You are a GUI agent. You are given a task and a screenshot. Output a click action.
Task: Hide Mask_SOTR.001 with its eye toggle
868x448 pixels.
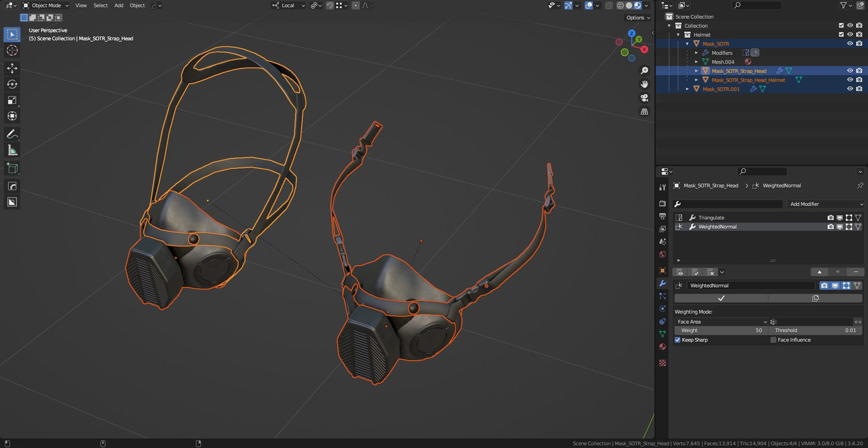click(x=850, y=88)
